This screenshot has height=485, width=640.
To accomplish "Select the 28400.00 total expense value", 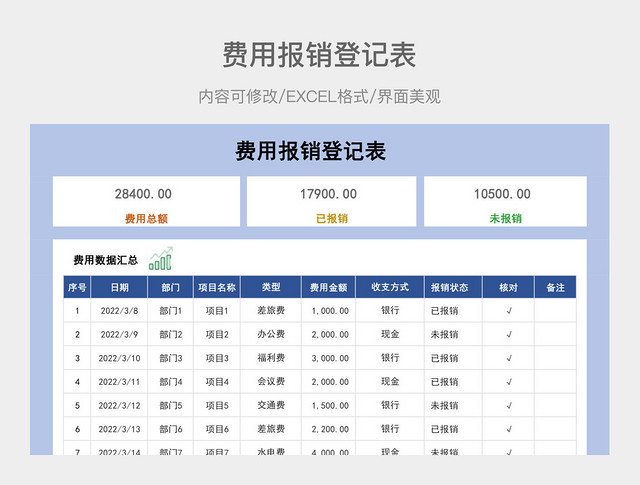I will [x=143, y=194].
